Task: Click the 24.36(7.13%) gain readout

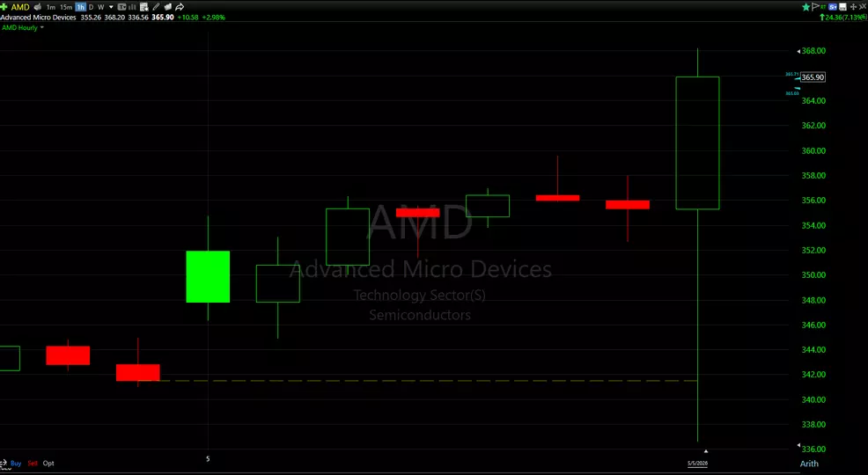Action: [x=843, y=17]
